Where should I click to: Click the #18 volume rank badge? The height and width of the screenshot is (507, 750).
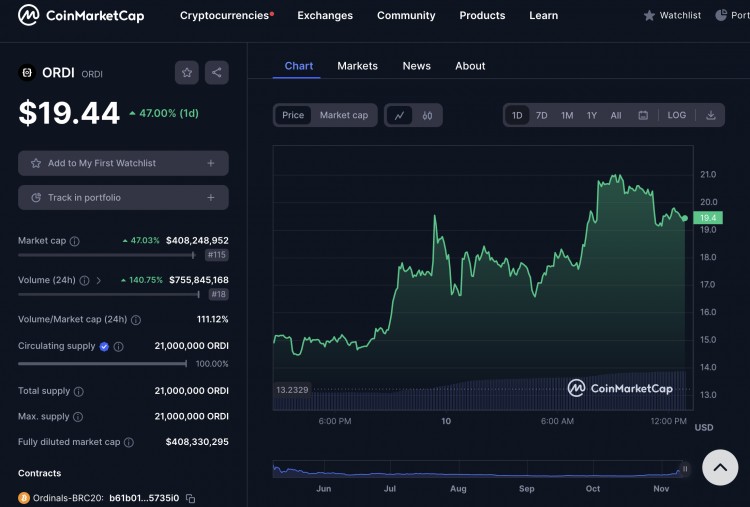(219, 294)
